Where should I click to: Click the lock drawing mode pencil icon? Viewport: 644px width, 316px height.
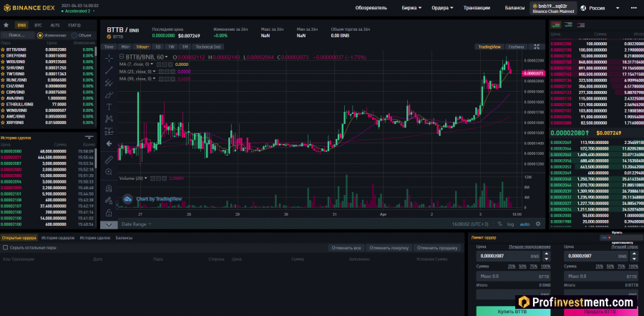pos(109,201)
